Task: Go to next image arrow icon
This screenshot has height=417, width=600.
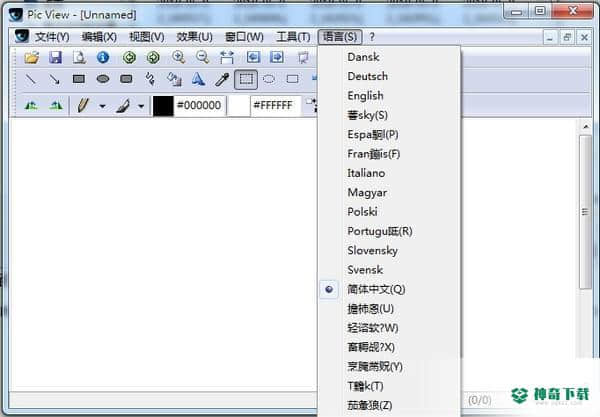Action: pos(277,57)
